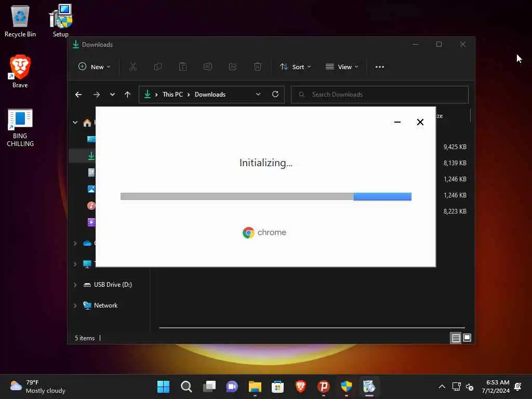Expand the This PC tree node
This screenshot has height=399, width=532.
[75, 264]
